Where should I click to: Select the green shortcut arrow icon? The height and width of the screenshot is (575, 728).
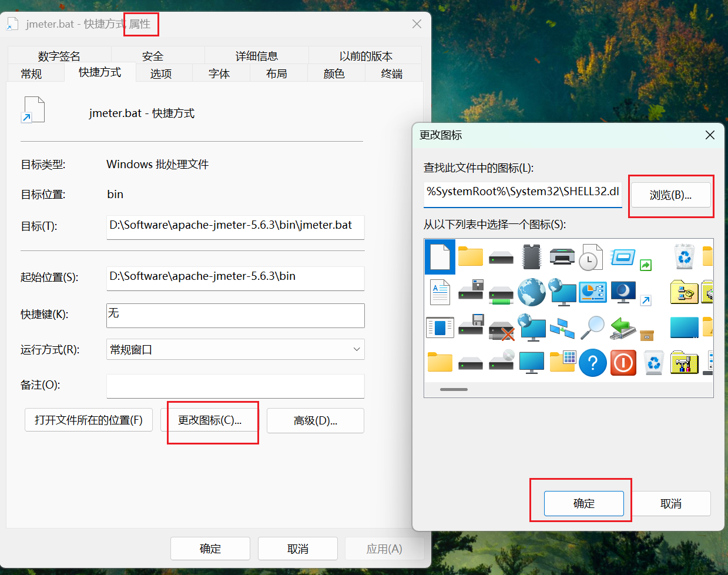pyautogui.click(x=646, y=265)
